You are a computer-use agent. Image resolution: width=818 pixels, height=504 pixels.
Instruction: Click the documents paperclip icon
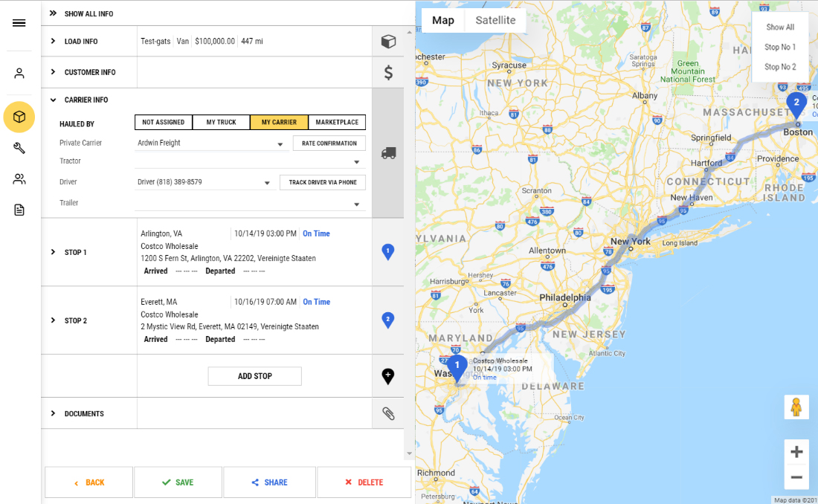tap(388, 414)
